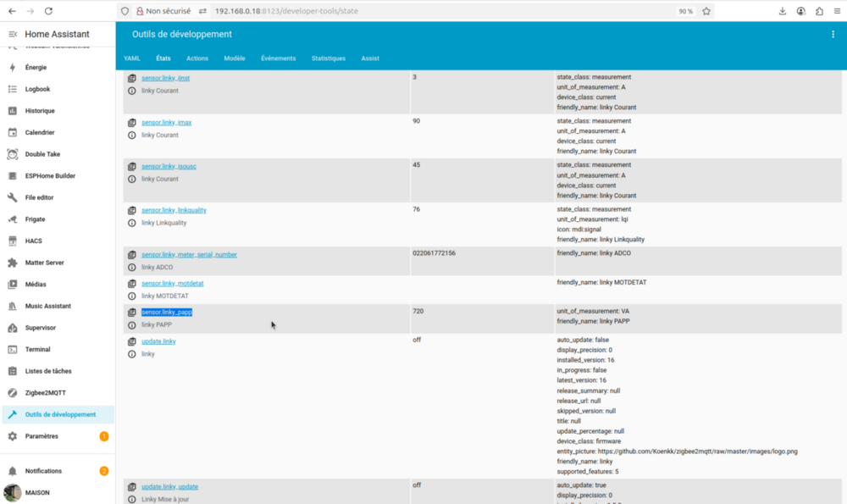Click the URL address bar
847x504 pixels.
(x=416, y=11)
